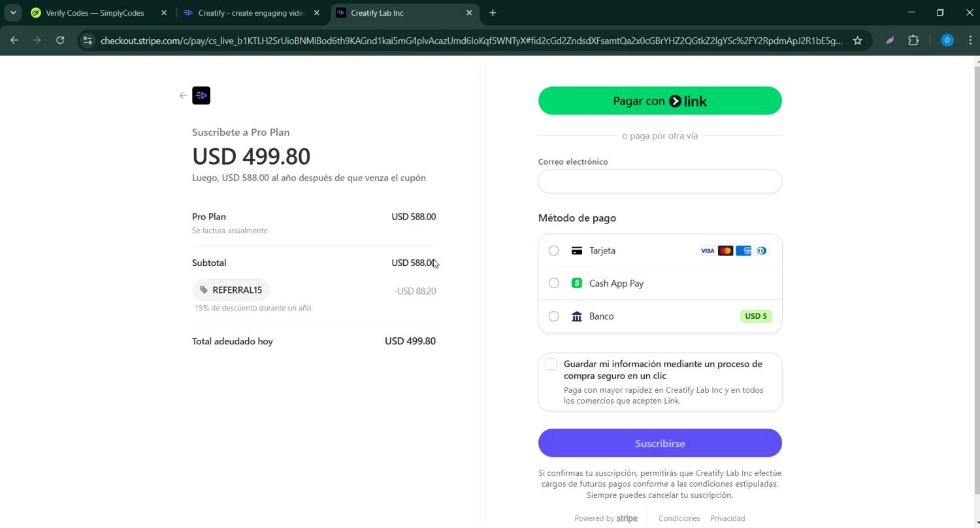Click the bank building icon
The image size is (980, 528).
coord(577,316)
